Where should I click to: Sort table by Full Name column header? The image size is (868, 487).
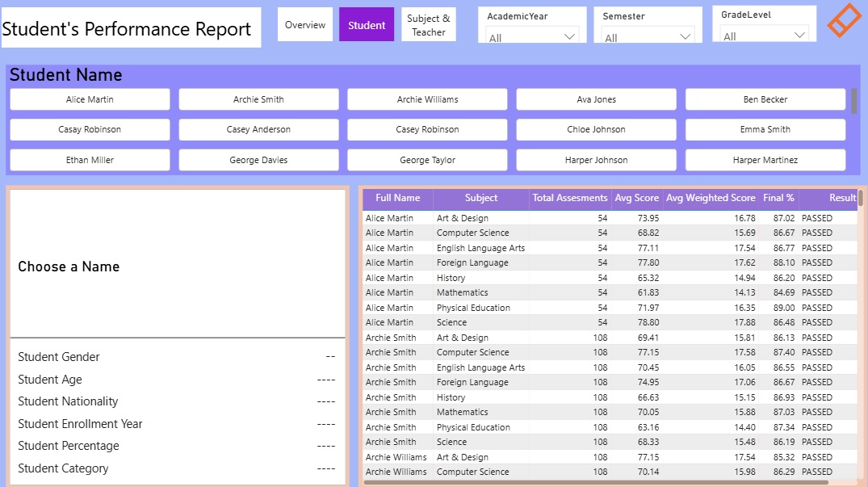pyautogui.click(x=397, y=198)
